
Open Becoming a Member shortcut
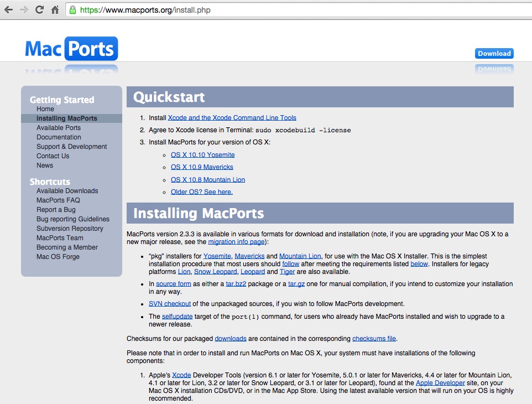[67, 247]
